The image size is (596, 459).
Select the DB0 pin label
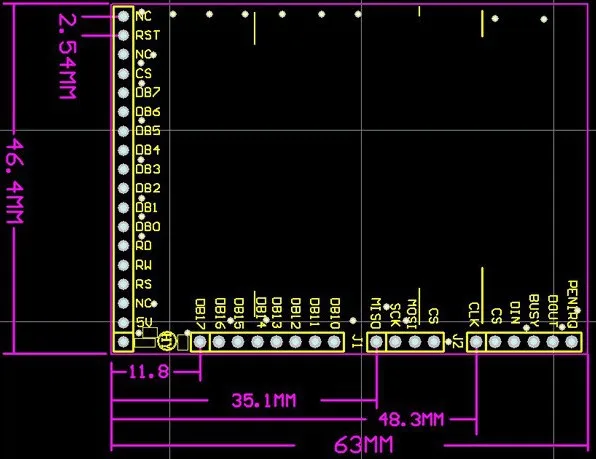click(x=147, y=226)
